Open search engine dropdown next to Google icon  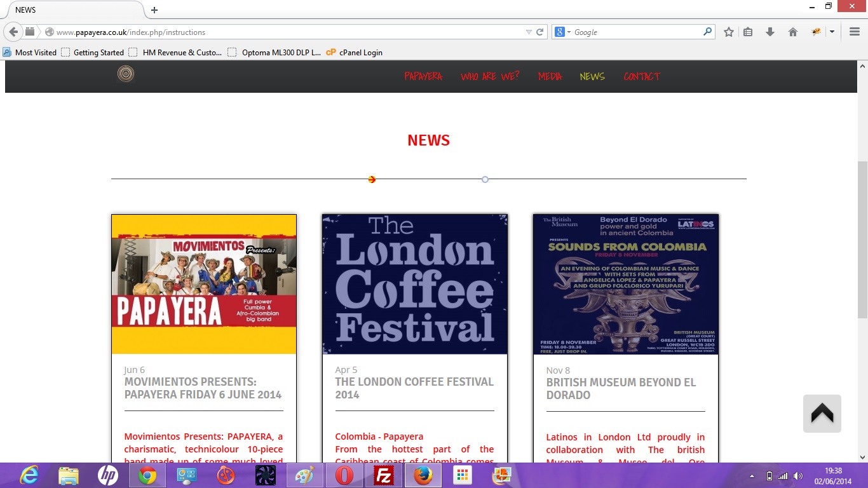[569, 32]
